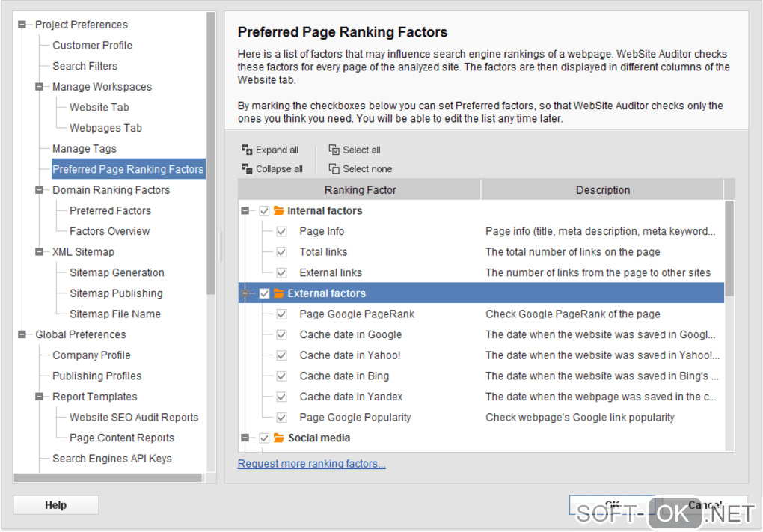Uncheck the Page Info checkbox

(281, 232)
